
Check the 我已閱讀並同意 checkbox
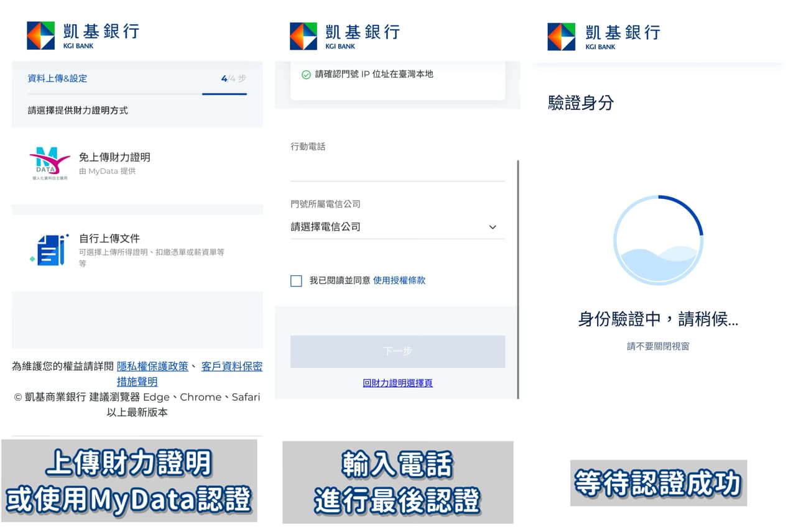tap(296, 281)
